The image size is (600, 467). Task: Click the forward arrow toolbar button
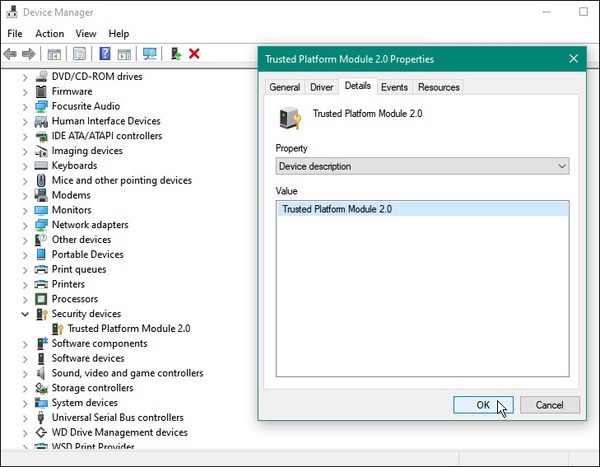coord(29,54)
